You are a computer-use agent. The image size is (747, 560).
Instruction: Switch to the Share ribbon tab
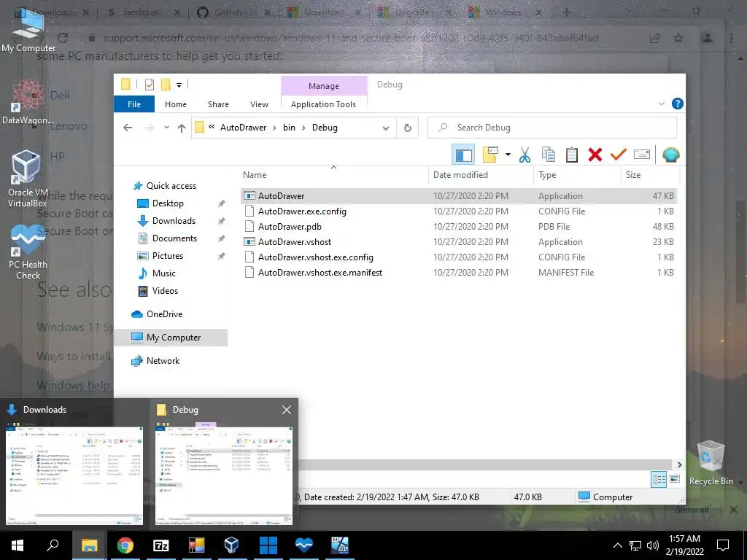pos(218,104)
